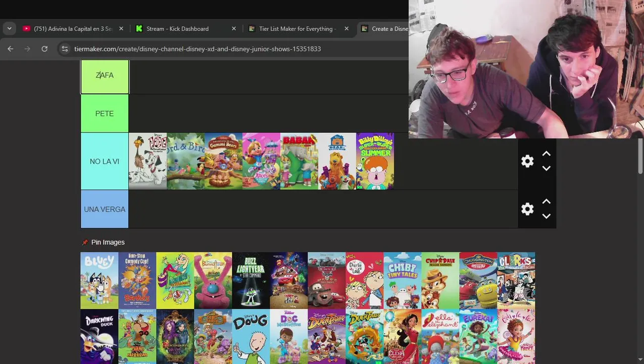Select the Alice's bakery thumbnail
644x364 pixels.
click(261, 161)
